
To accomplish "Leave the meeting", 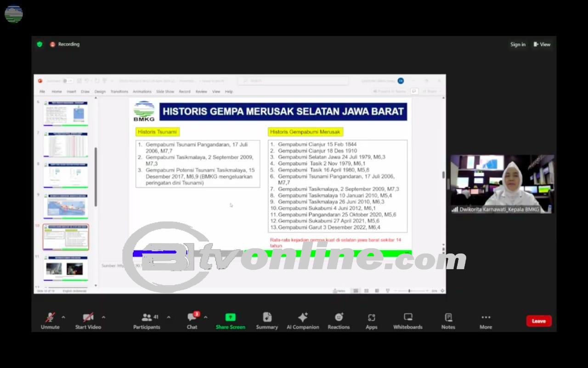I will (538, 321).
